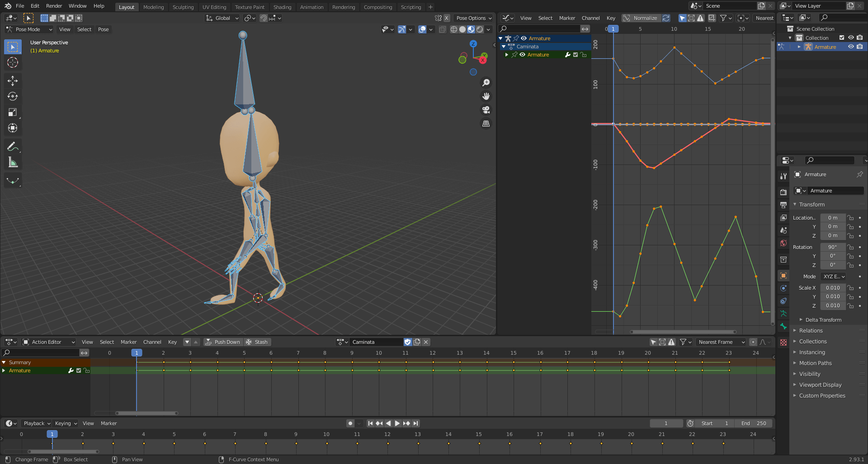Open the Pose Options dropdown

(473, 18)
